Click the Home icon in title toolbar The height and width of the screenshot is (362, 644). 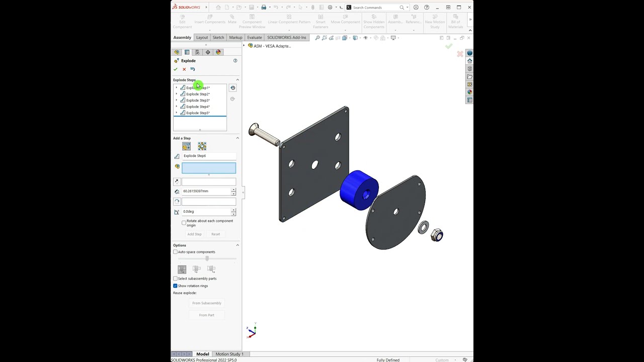pyautogui.click(x=218, y=8)
